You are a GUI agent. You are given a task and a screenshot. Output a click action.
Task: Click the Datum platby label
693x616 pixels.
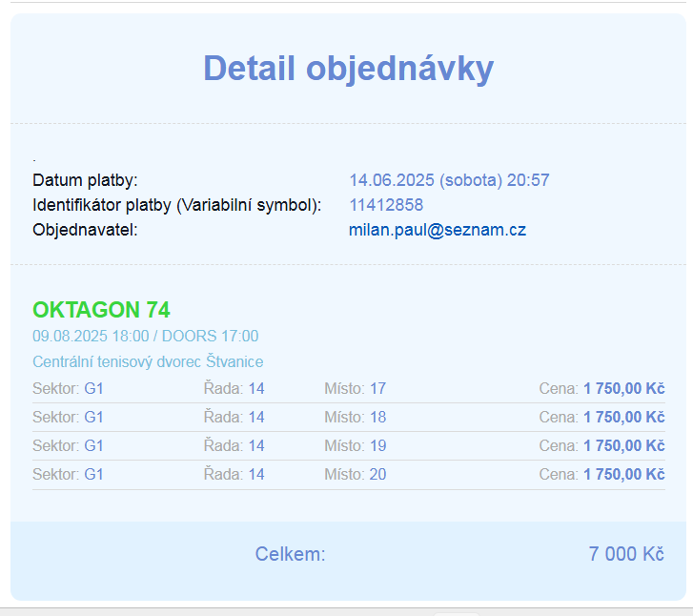pos(85,180)
